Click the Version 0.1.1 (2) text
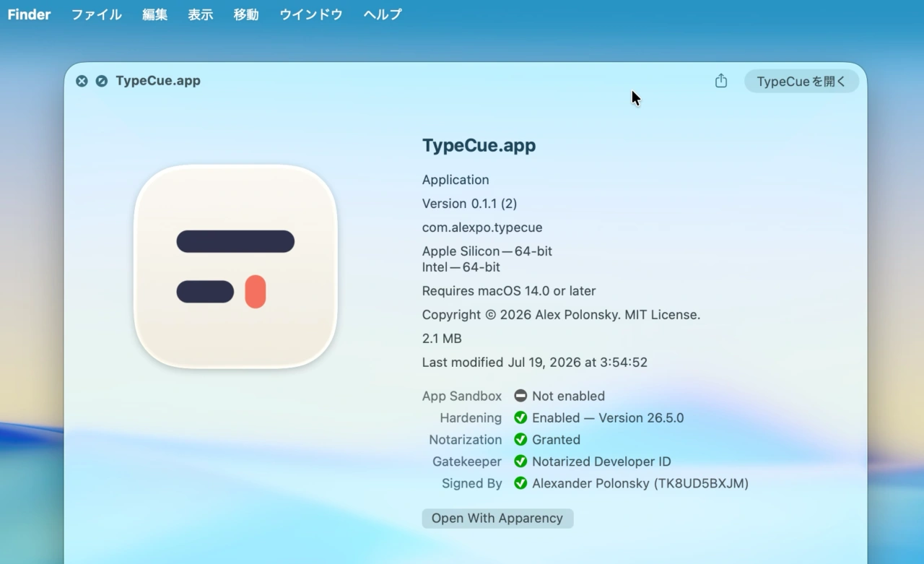The image size is (924, 564). (x=469, y=204)
